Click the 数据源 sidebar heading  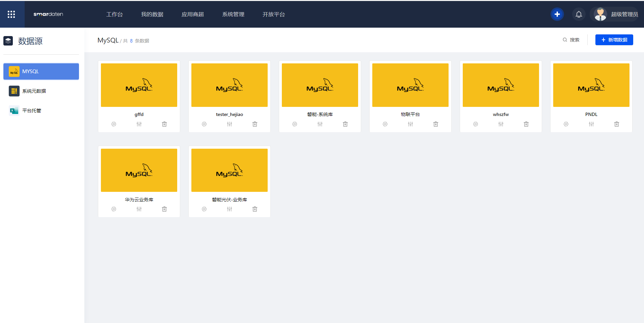(x=30, y=41)
